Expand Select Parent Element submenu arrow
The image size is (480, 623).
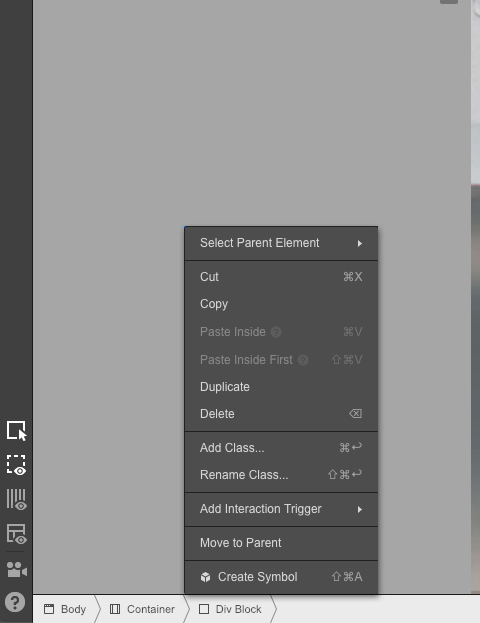[x=360, y=243]
